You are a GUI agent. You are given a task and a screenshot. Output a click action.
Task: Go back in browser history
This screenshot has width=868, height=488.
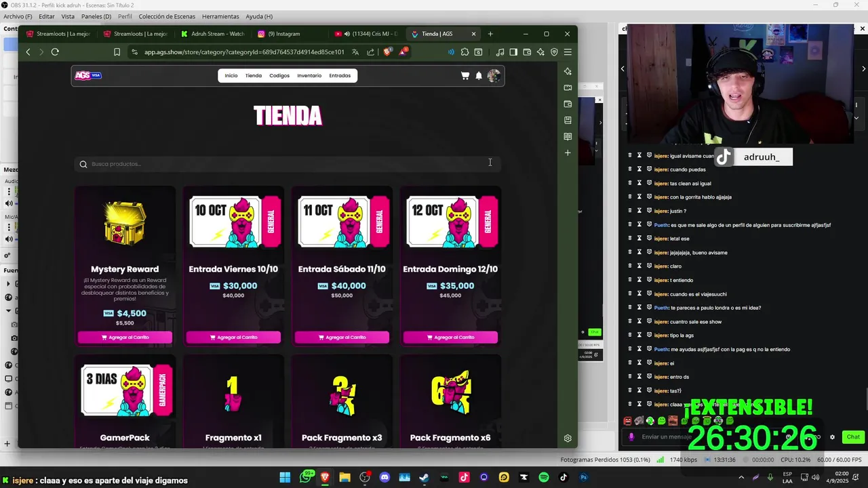(28, 52)
